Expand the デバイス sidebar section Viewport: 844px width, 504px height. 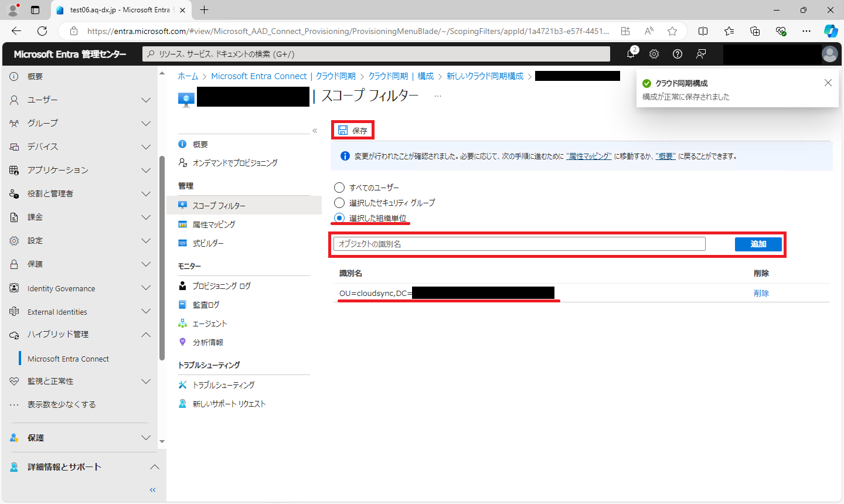[x=146, y=147]
